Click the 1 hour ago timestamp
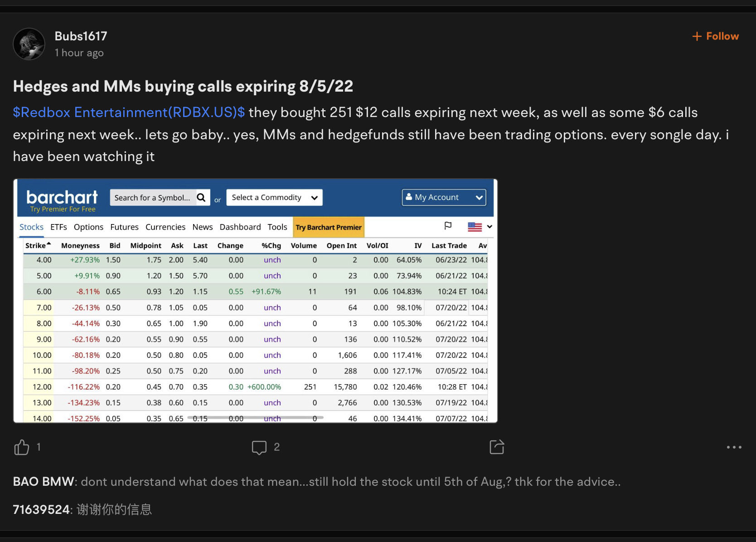The image size is (756, 542). (x=79, y=53)
